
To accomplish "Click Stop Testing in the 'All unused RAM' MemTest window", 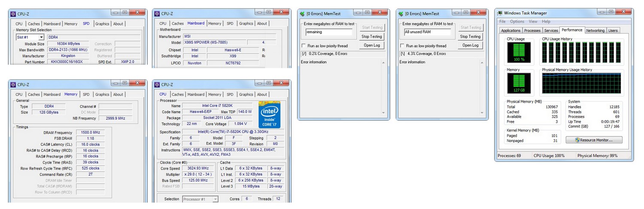I will click(x=471, y=36).
